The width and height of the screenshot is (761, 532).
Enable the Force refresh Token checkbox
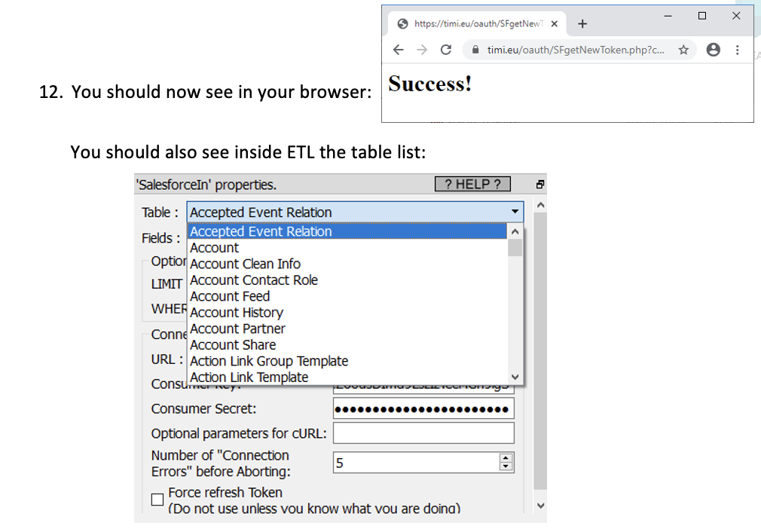[x=157, y=499]
